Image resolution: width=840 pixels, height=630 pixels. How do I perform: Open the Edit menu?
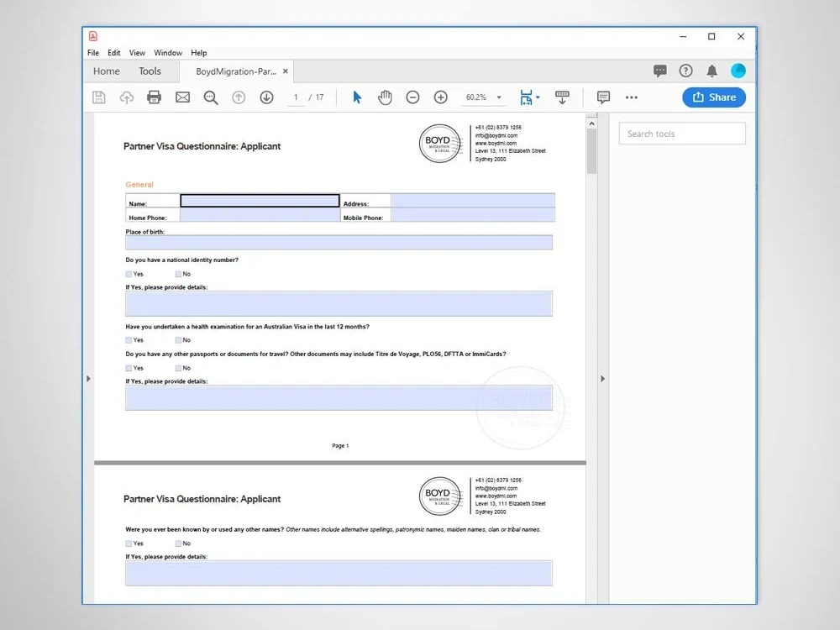coord(113,52)
